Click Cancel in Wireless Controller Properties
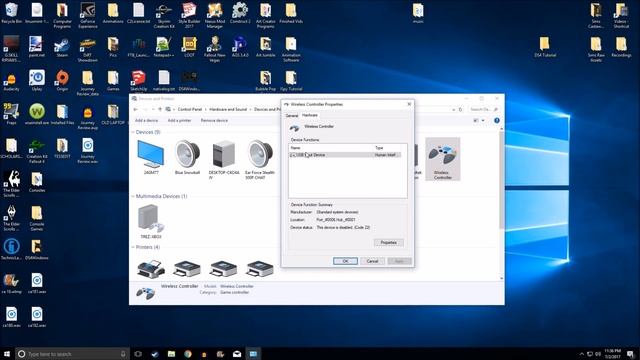The width and height of the screenshot is (640, 360). click(372, 261)
